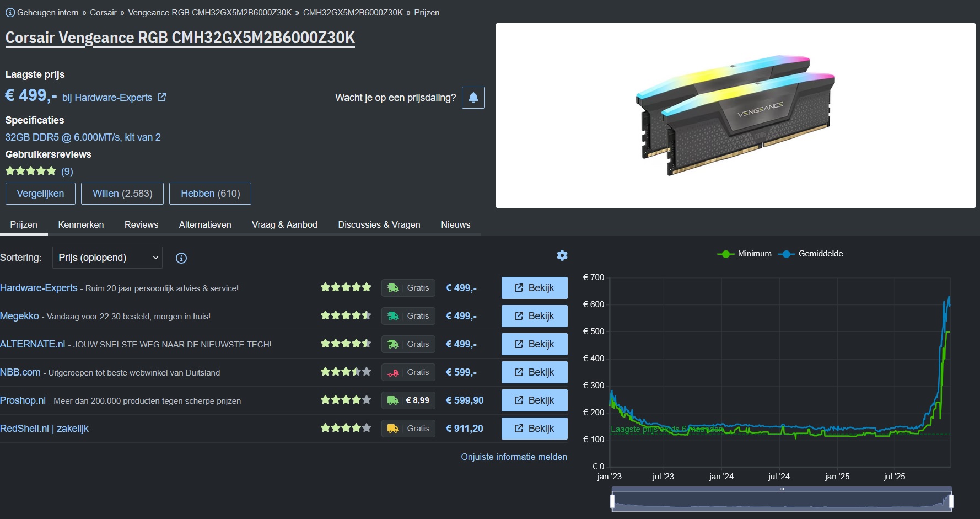Click the Gratis shipping badge for ALTERNATE.nl
This screenshot has height=519, width=980.
click(408, 344)
